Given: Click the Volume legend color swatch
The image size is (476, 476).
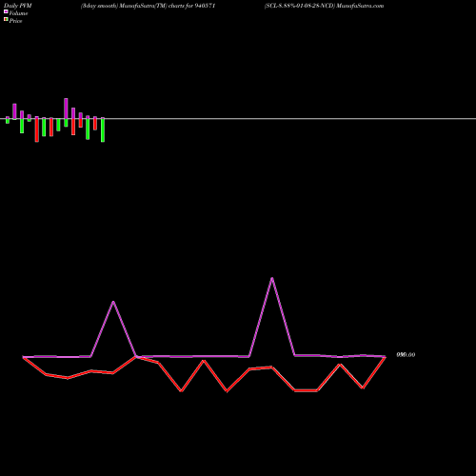Looking at the screenshot, I should coord(6,11).
